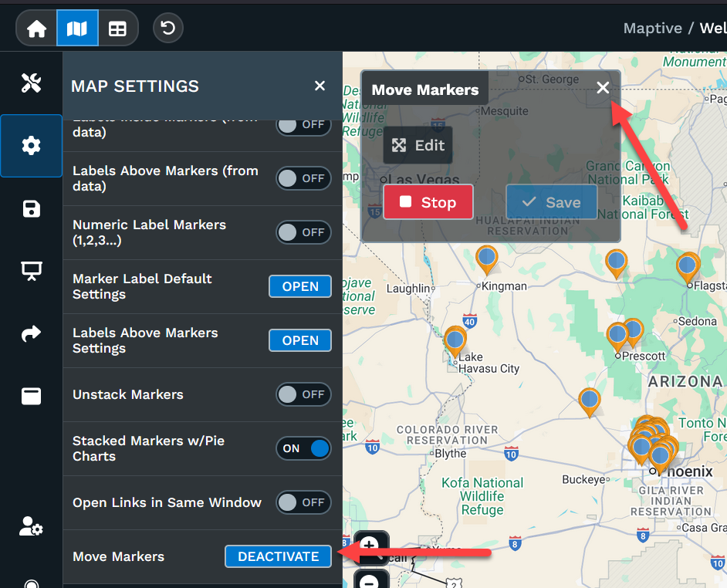Click the Blythe city label
This screenshot has width=727, height=588.
[450, 454]
